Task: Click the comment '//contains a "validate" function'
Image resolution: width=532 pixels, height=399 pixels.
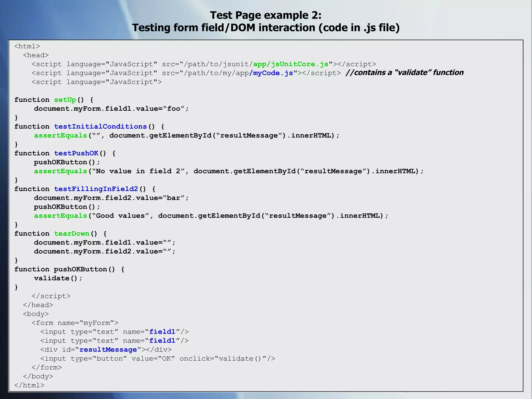Action: [404, 72]
